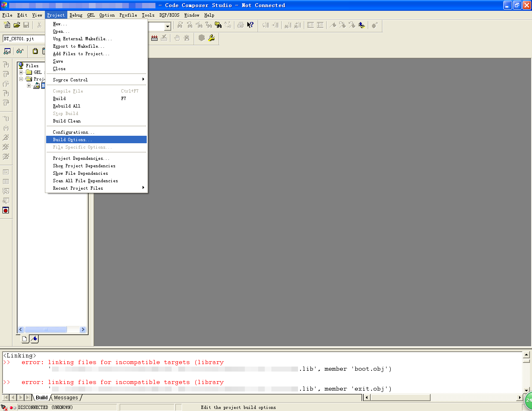
Task: Click the Print toolbar icon
Action: click(240, 25)
